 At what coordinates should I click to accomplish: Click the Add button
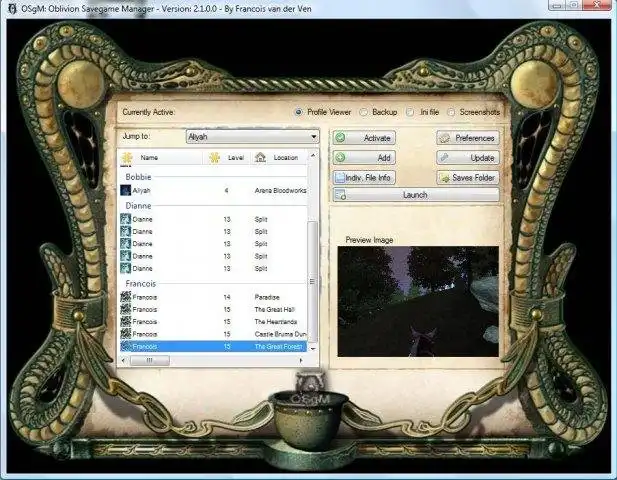pos(364,158)
